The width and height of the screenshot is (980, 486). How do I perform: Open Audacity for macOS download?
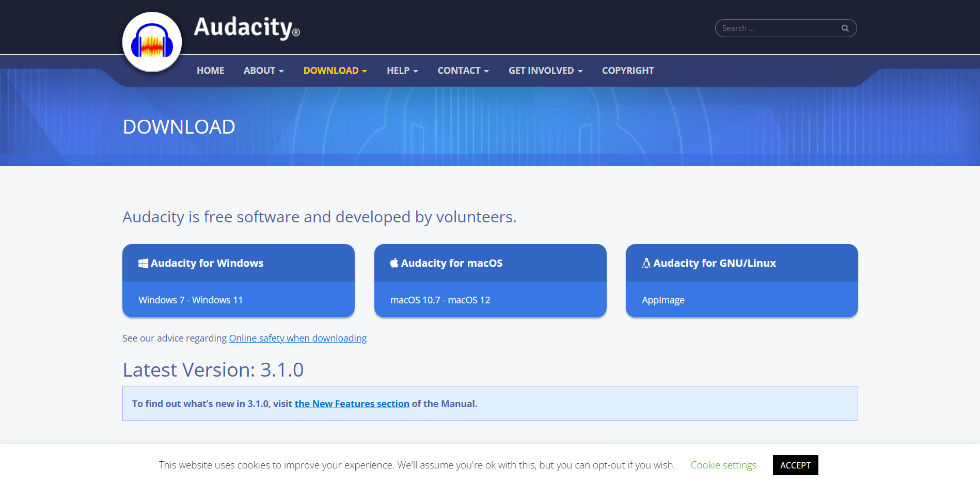452,263
